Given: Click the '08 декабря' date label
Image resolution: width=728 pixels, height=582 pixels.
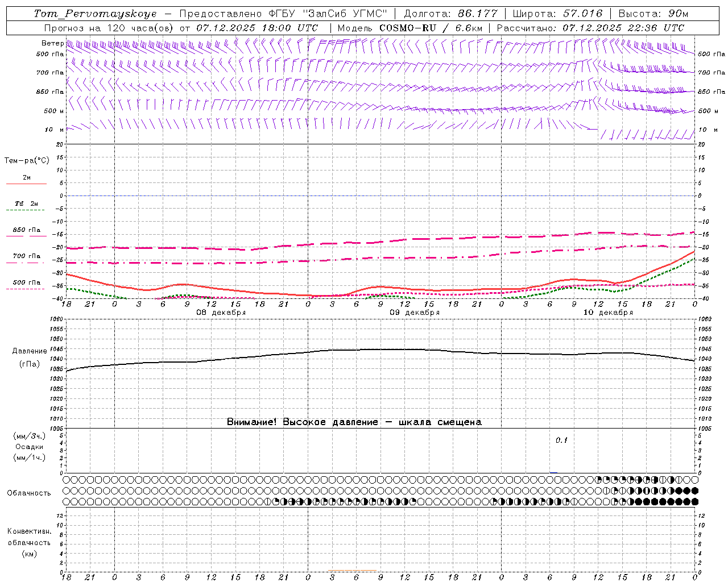Looking at the screenshot, I should pos(221,313).
